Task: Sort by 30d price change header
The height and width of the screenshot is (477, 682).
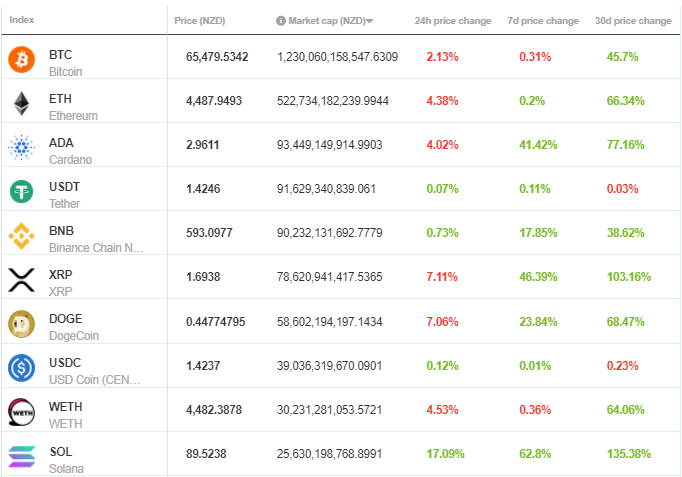Action: point(633,20)
